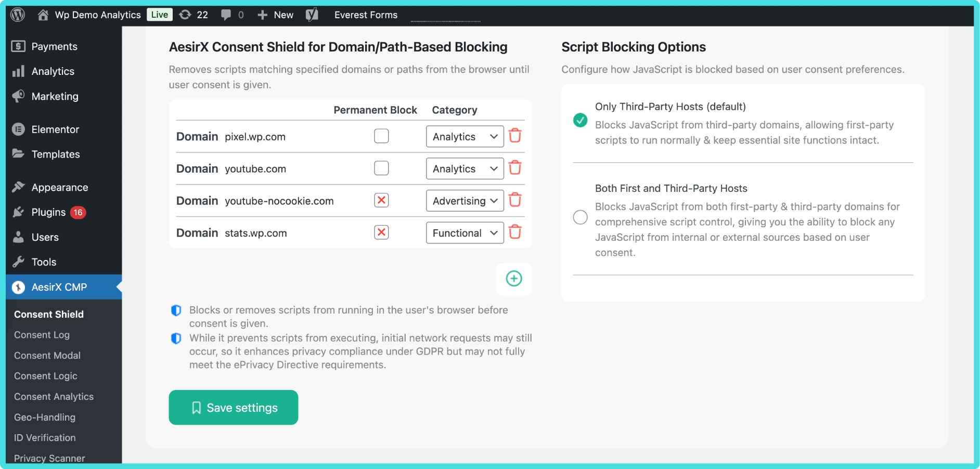Check Permanent Block for youtube.com
The image size is (980, 469).
click(381, 168)
